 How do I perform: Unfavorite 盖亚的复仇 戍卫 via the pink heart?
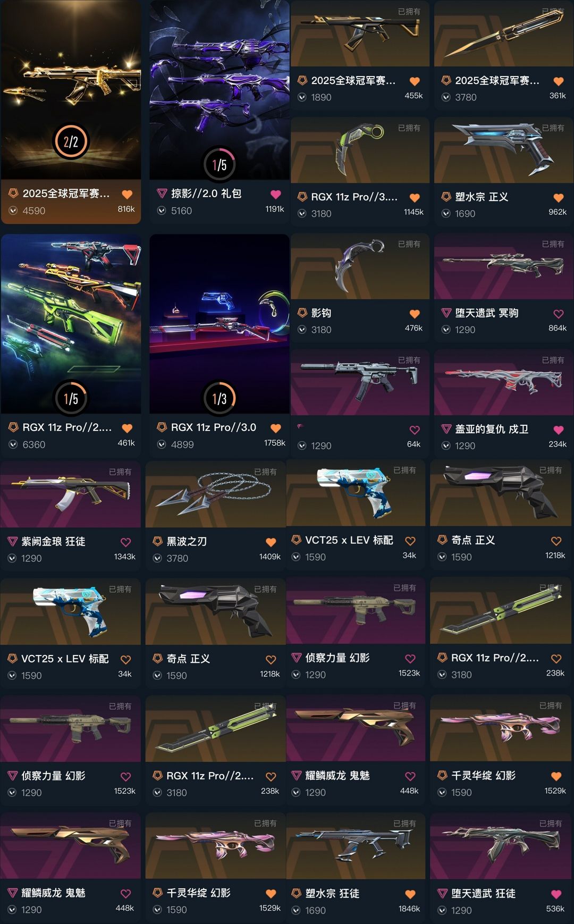point(558,430)
